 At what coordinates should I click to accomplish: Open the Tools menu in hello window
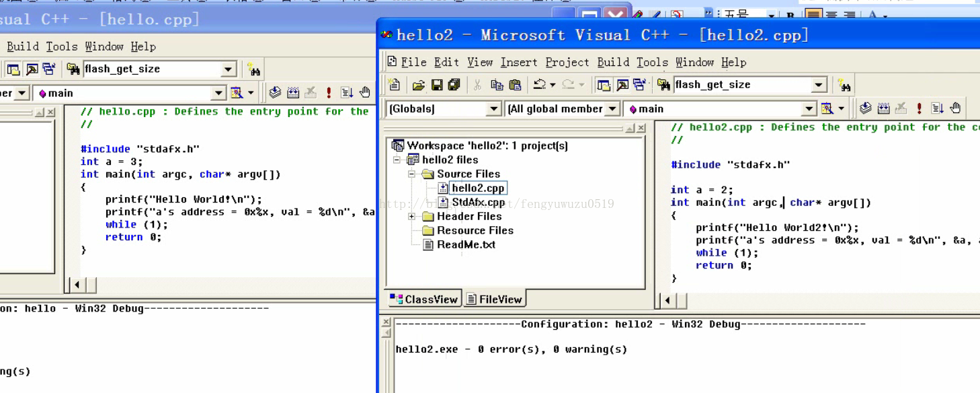(62, 46)
